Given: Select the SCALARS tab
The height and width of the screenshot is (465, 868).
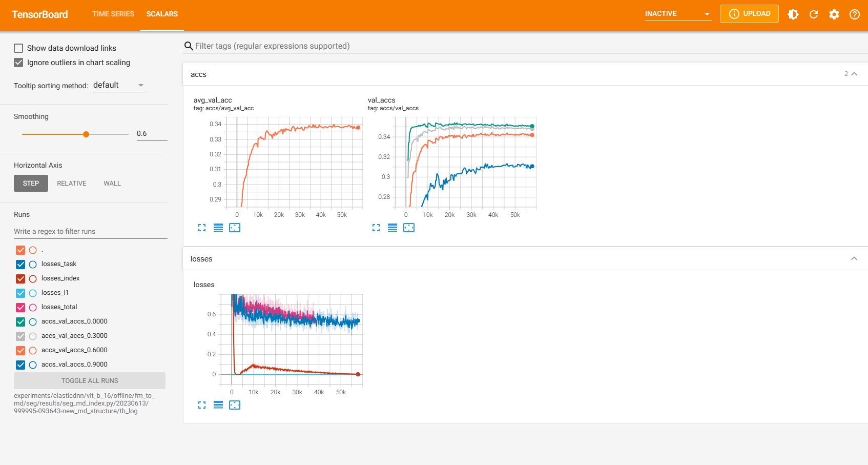Looking at the screenshot, I should (x=162, y=14).
